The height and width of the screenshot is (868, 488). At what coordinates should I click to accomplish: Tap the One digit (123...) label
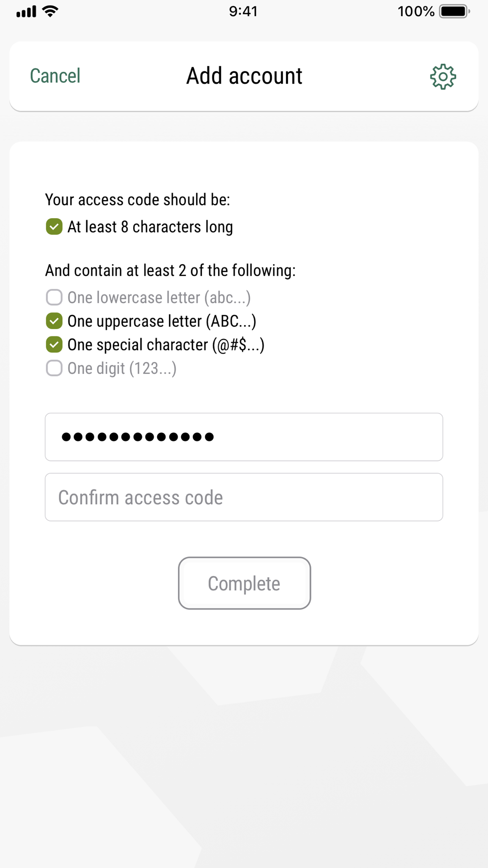(122, 369)
